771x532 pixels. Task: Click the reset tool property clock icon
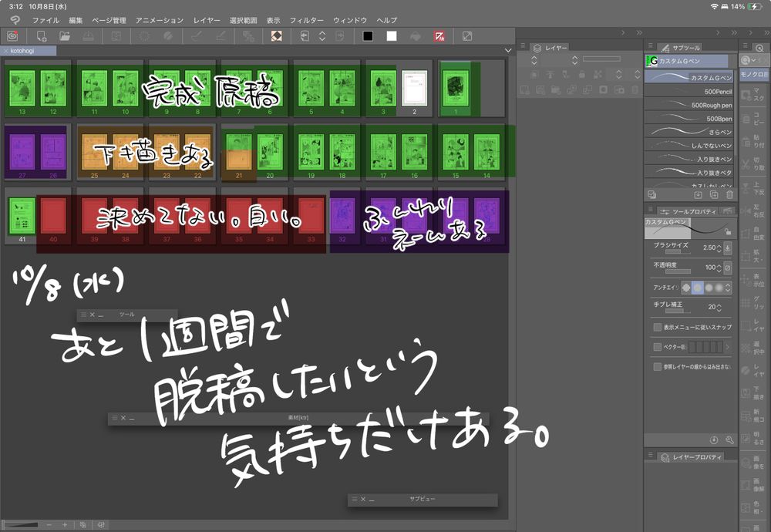click(x=714, y=439)
